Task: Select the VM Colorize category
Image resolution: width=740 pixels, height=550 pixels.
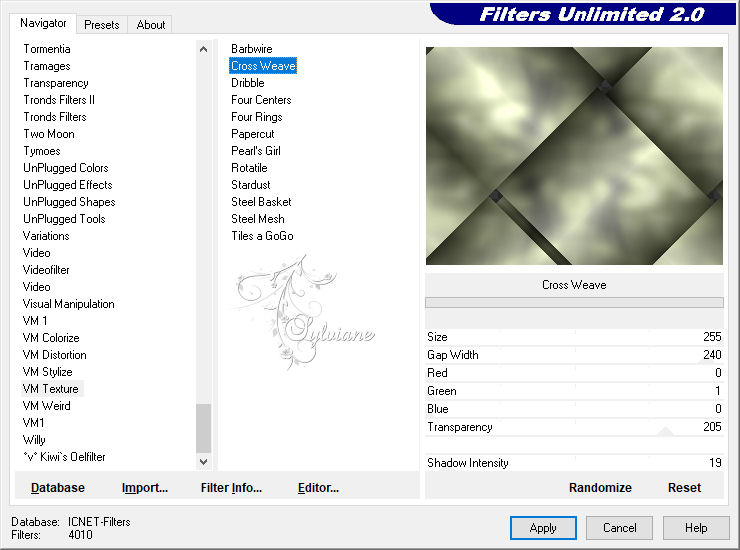Action: 50,338
